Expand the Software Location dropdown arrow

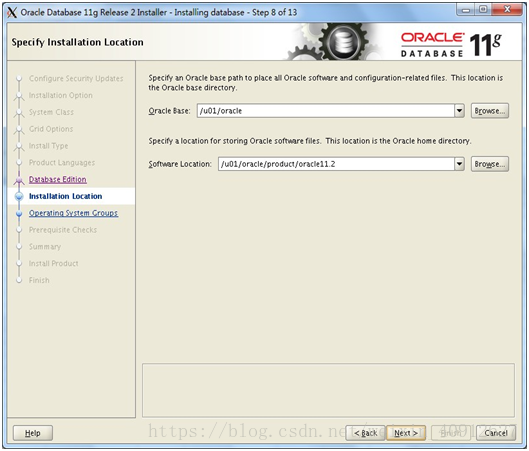[x=459, y=164]
